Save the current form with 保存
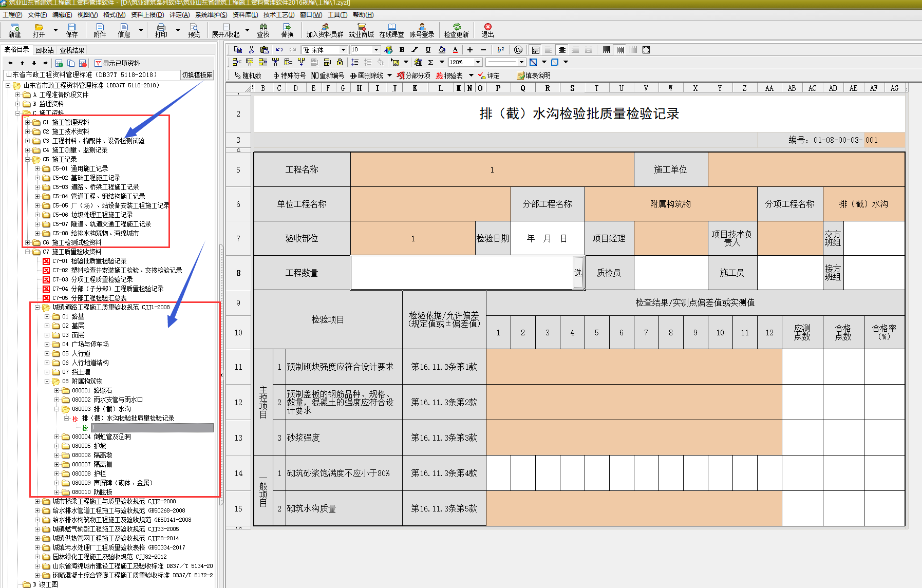The height and width of the screenshot is (588, 922). 71,30
